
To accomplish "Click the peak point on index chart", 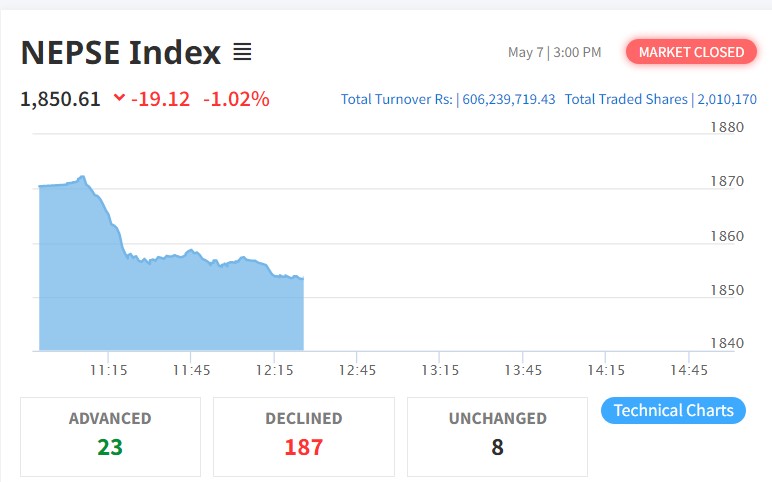I will click(82, 177).
